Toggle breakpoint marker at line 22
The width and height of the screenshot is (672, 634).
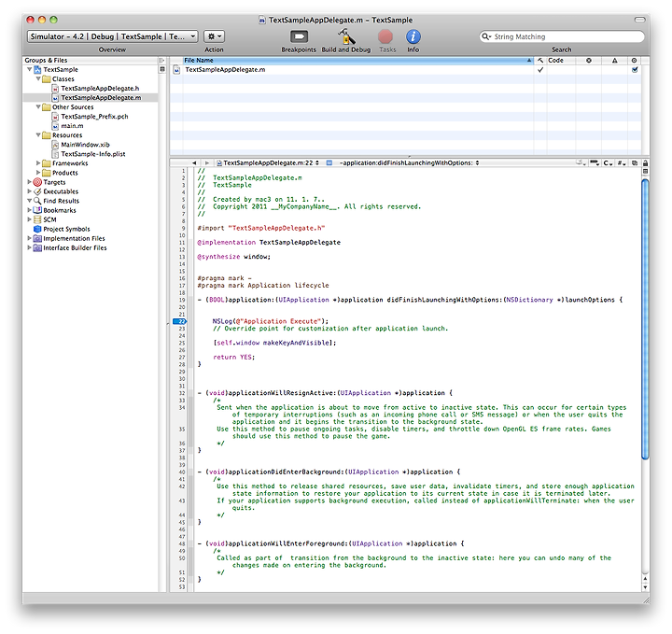point(180,321)
